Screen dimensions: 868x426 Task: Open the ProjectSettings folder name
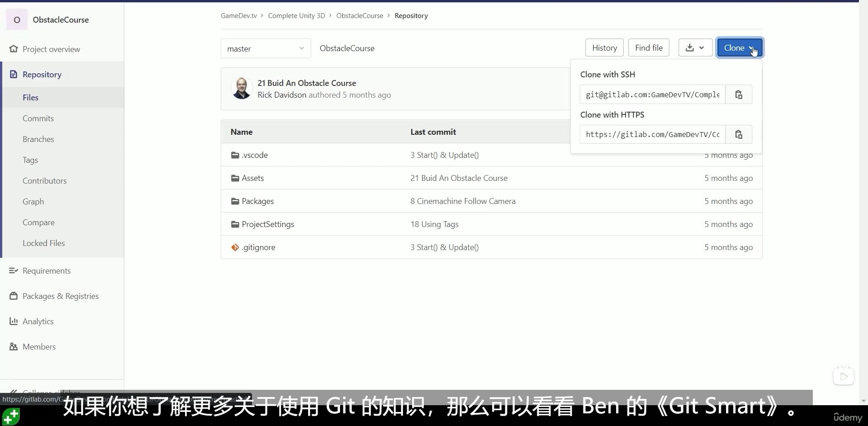coord(268,224)
